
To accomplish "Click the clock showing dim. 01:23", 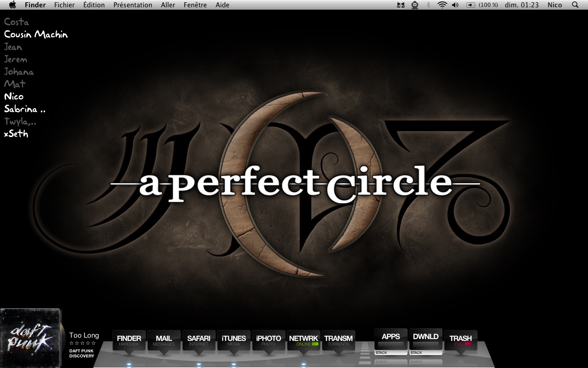I will pos(521,5).
